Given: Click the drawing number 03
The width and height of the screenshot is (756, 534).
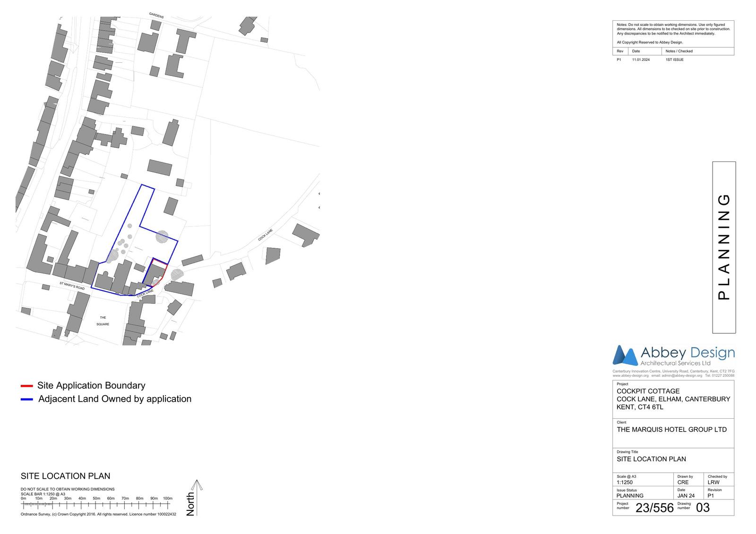Looking at the screenshot, I should click(703, 508).
